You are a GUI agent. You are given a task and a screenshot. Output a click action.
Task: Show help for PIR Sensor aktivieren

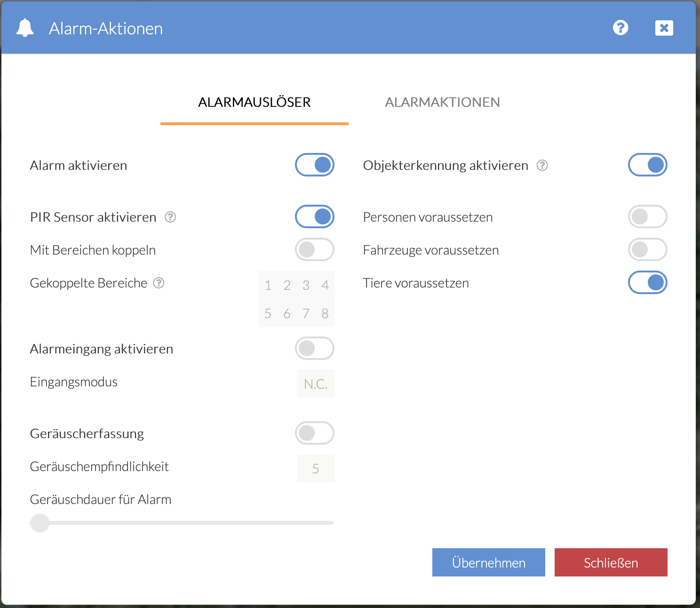pyautogui.click(x=170, y=217)
